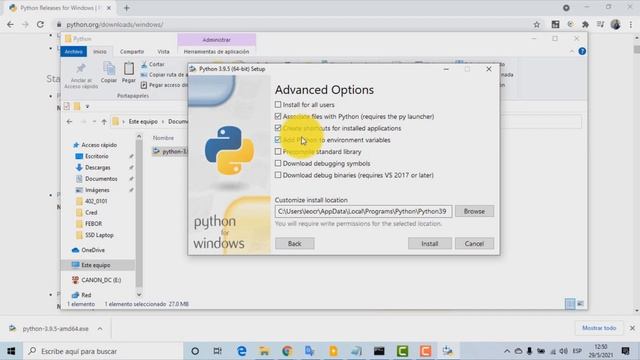This screenshot has width=640, height=360.
Task: Click the Cancel button in Python Setup
Action: [474, 244]
